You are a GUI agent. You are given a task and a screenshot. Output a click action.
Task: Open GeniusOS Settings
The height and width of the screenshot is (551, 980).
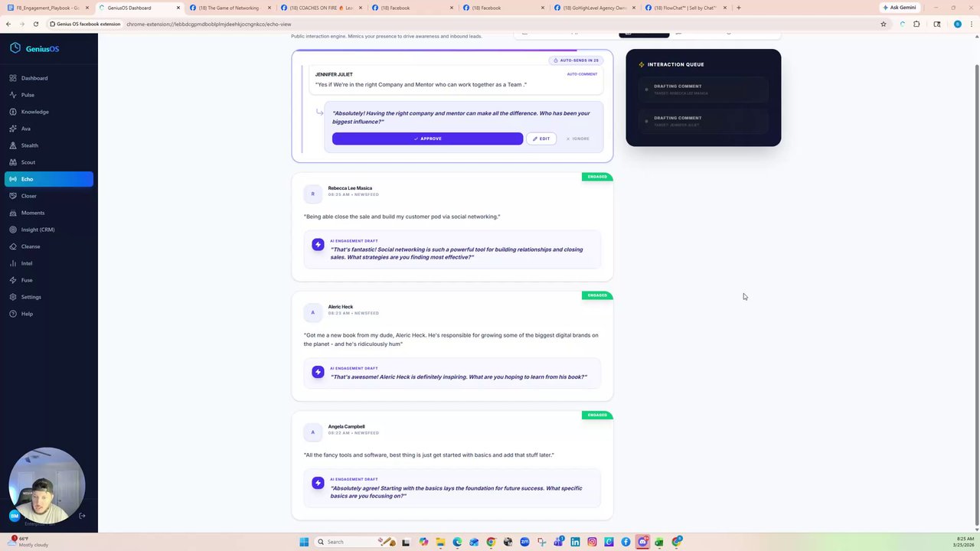49,297
